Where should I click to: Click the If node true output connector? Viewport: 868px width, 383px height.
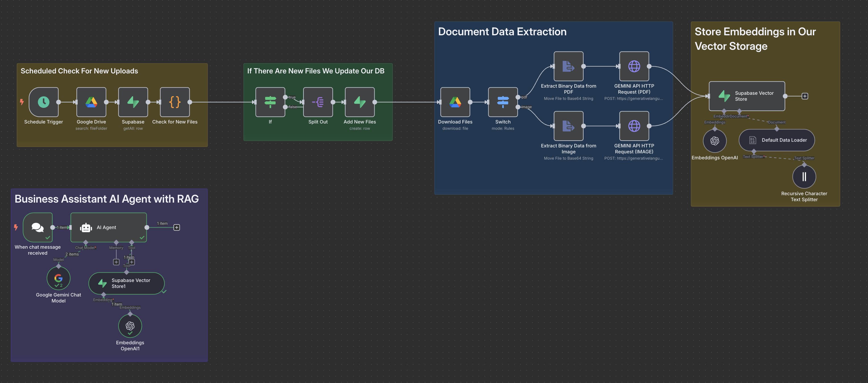(286, 97)
